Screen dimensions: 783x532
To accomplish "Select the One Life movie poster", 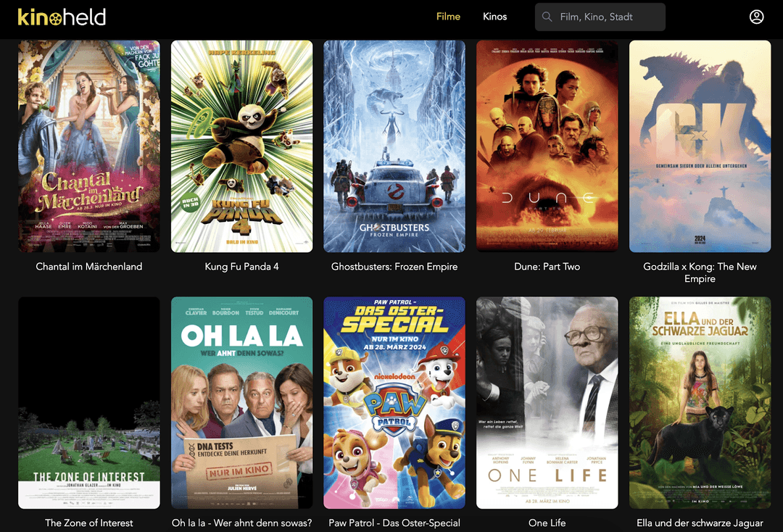I will click(547, 403).
